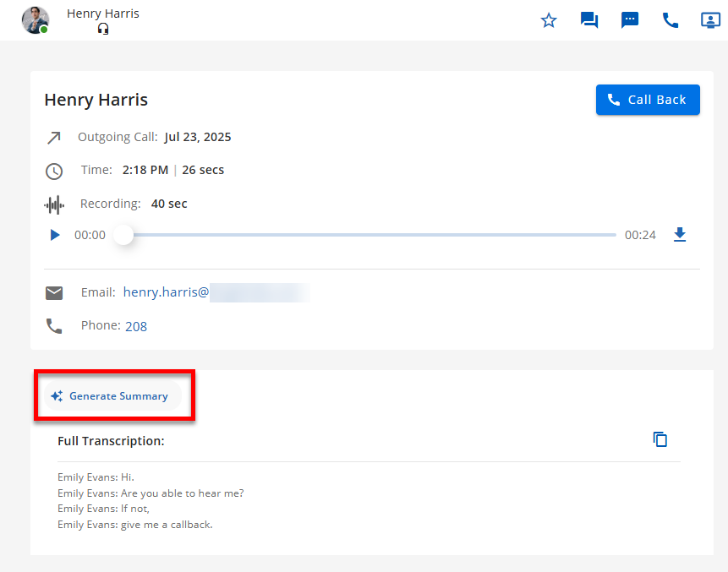The height and width of the screenshot is (572, 728).
Task: Dial phone extension 208 link
Action: (136, 326)
